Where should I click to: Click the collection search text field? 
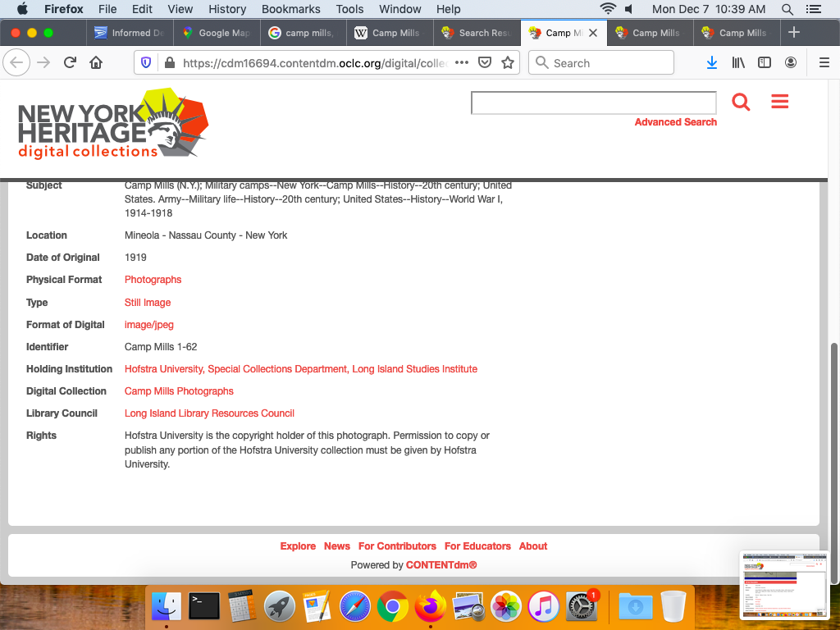pos(593,103)
